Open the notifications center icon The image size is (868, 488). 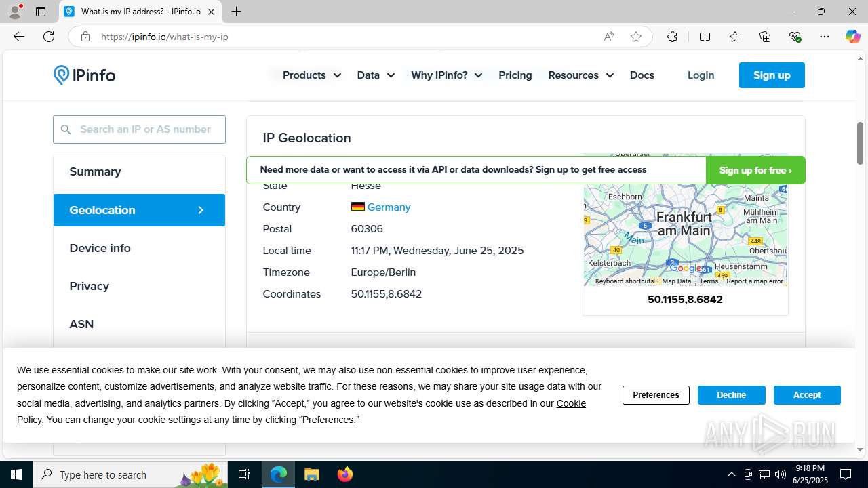point(846,474)
